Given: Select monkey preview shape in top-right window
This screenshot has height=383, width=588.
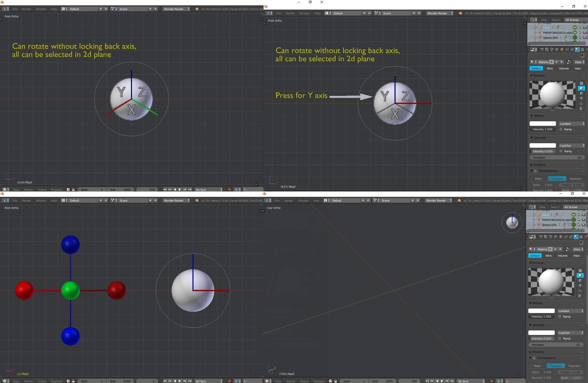Looking at the screenshot, I should (581, 98).
